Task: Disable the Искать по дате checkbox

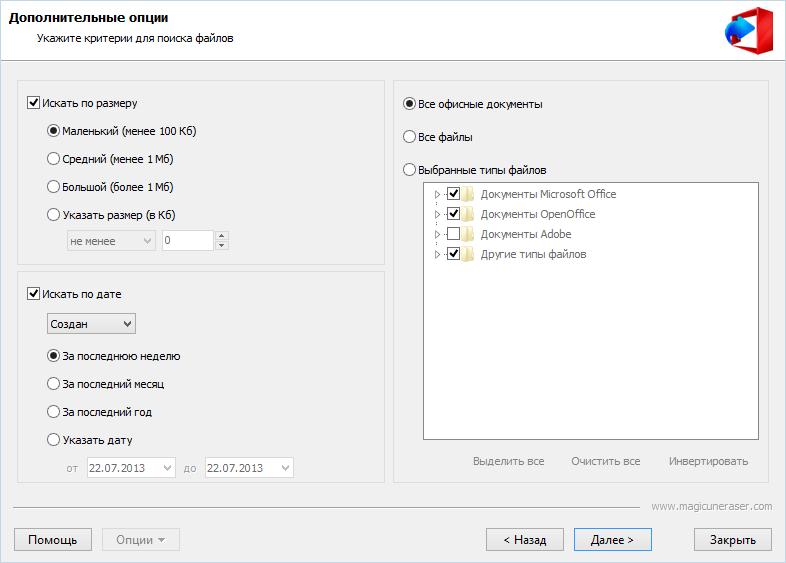Action: coord(34,294)
